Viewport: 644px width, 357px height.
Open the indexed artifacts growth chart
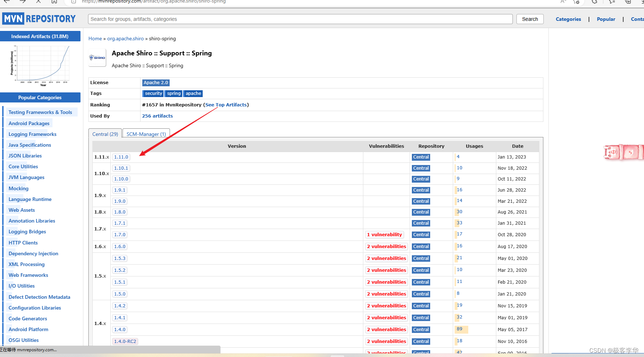pos(40,65)
